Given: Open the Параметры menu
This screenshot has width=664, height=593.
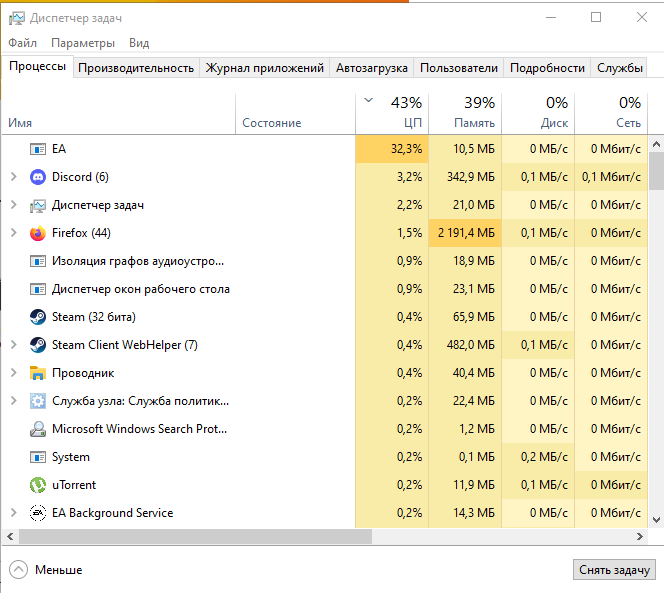Looking at the screenshot, I should coord(83,43).
